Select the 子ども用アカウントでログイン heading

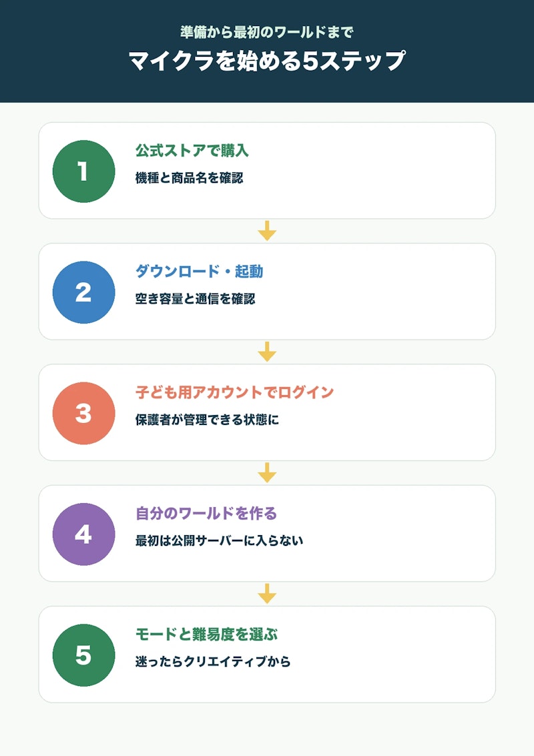tap(234, 392)
